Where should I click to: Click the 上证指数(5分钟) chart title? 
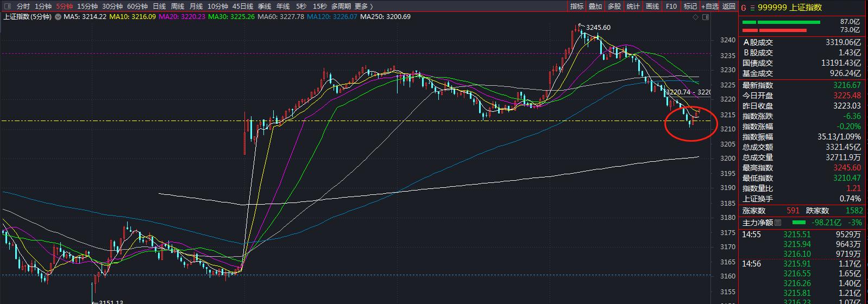point(27,17)
